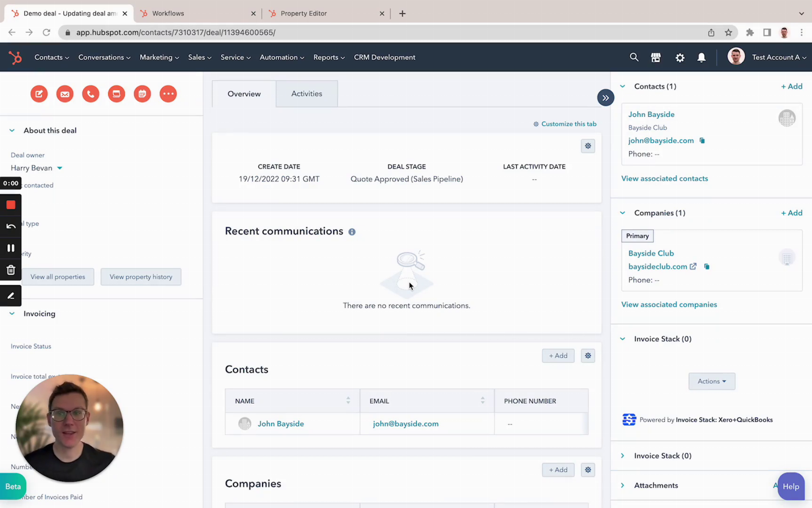Collapse the About this deal section
Image resolution: width=812 pixels, height=508 pixels.
coord(12,130)
